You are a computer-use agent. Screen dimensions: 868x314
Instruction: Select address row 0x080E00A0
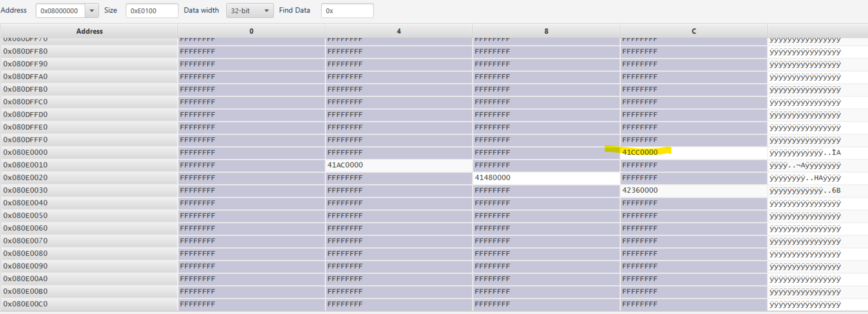(x=89, y=279)
